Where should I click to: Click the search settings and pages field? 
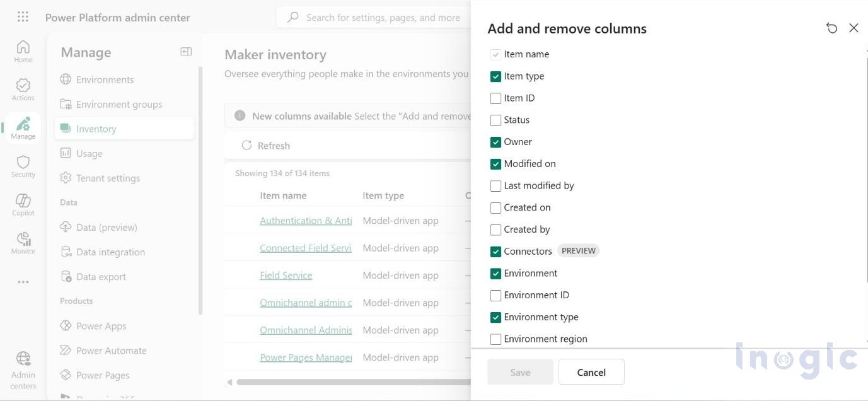click(x=374, y=17)
